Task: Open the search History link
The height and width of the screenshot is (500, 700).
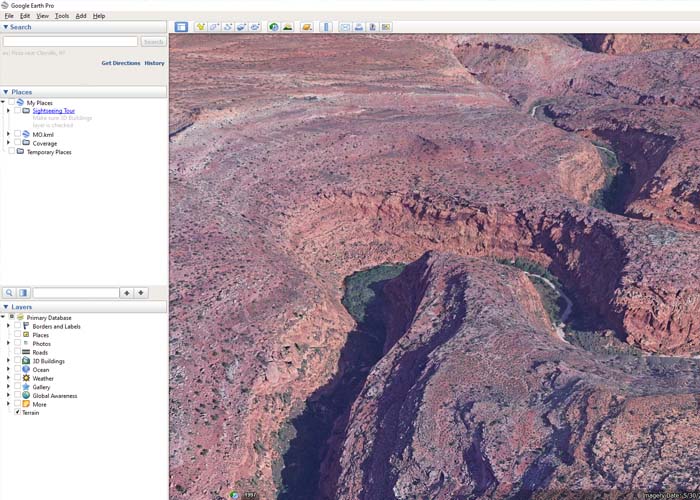Action: click(x=154, y=63)
